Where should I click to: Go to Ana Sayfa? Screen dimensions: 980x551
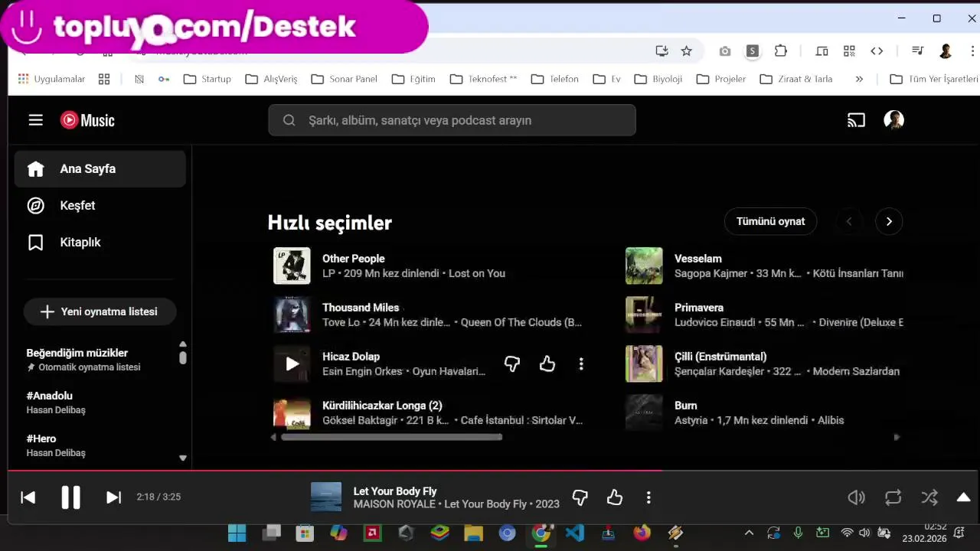(100, 168)
